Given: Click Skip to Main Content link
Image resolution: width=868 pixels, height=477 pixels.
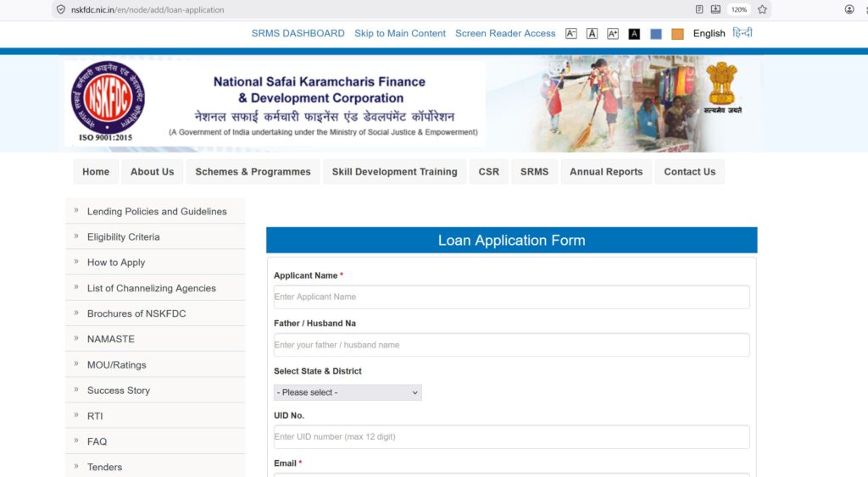Looking at the screenshot, I should [400, 33].
